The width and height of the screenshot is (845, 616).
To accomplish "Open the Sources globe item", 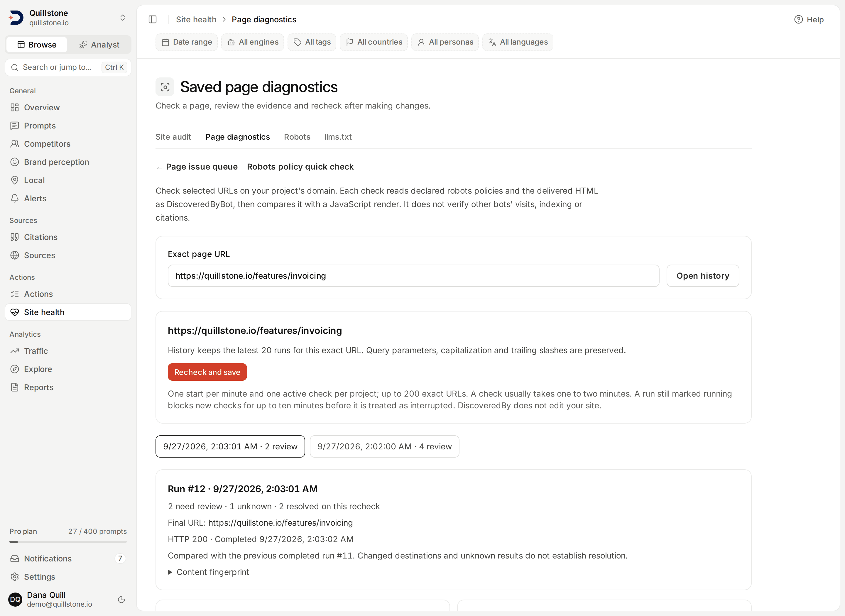I will tap(68, 255).
